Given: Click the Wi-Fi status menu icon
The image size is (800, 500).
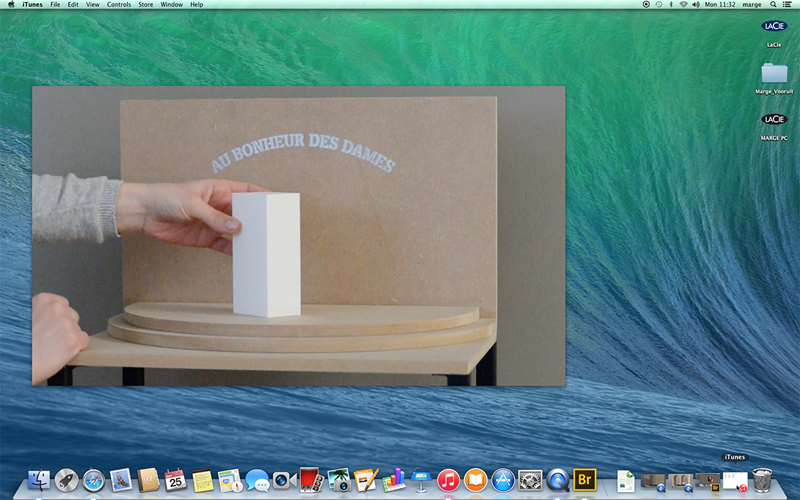Looking at the screenshot, I should click(x=683, y=5).
